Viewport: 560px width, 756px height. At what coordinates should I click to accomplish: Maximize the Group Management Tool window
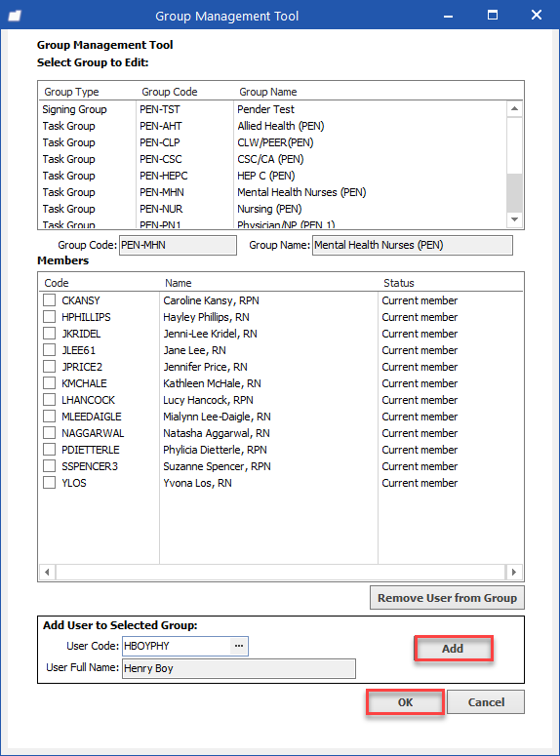493,15
